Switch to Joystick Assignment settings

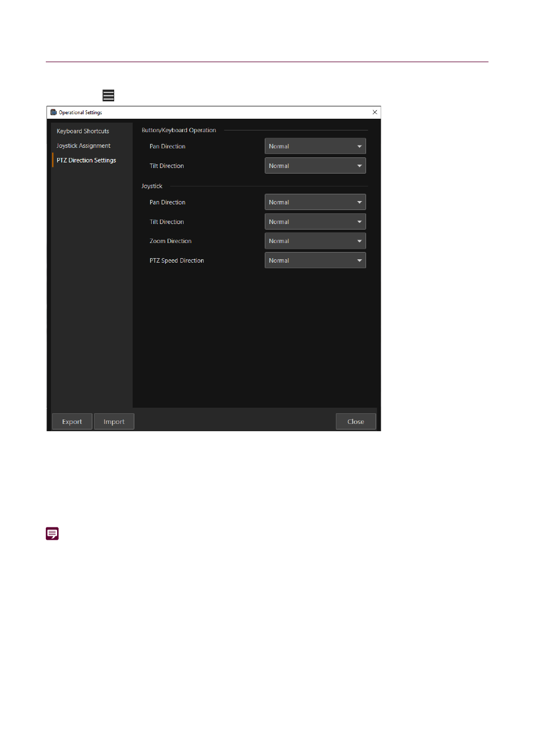[83, 146]
